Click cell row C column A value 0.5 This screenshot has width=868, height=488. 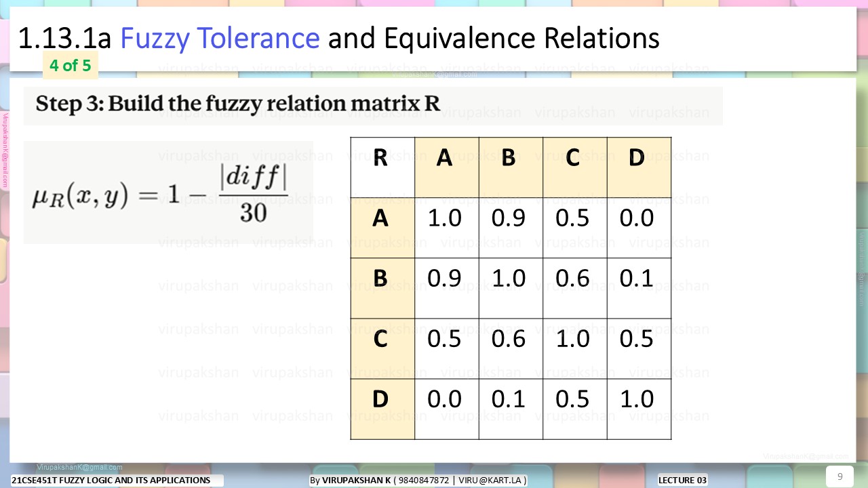(x=447, y=348)
